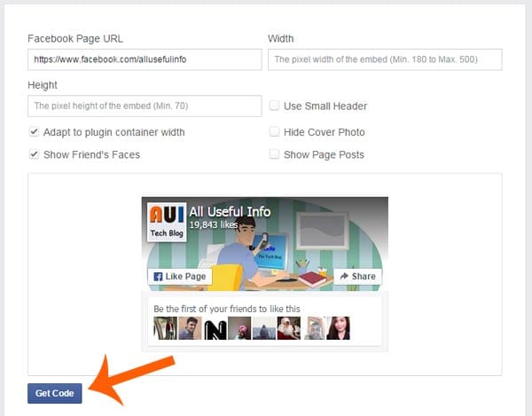Click into the Height input field
This screenshot has width=532, height=416.
tap(145, 106)
